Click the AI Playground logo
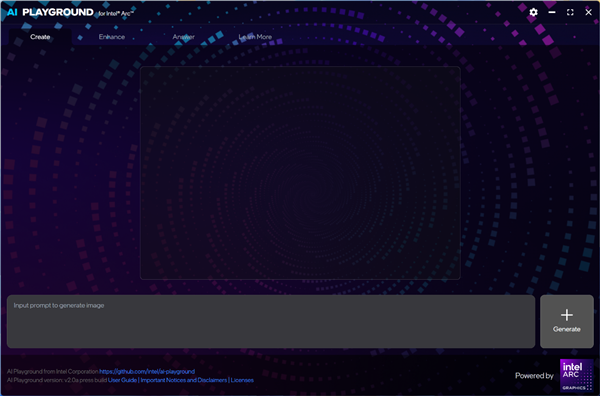600x396 pixels. click(x=51, y=12)
